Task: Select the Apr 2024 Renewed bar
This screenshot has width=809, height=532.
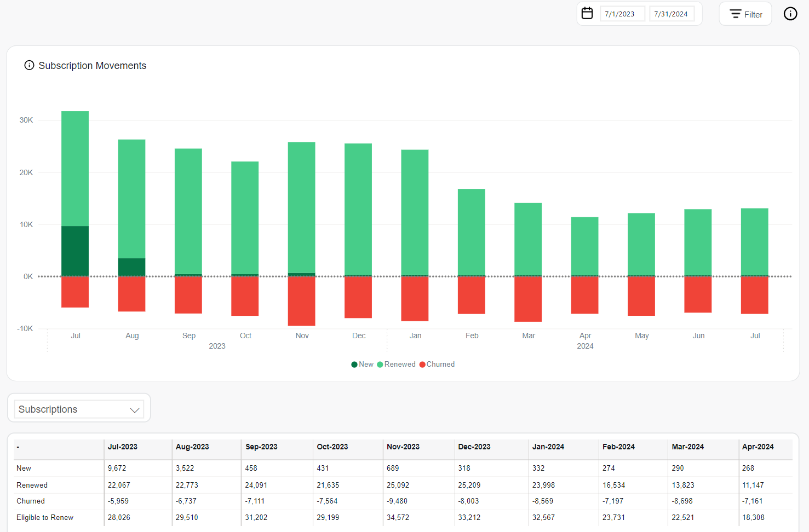Action: pyautogui.click(x=584, y=246)
